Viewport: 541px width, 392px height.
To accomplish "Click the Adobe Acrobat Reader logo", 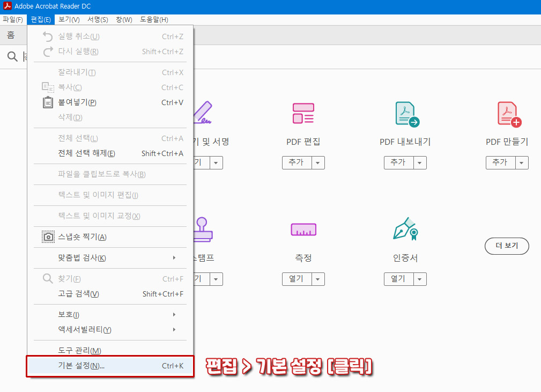I will point(8,6).
